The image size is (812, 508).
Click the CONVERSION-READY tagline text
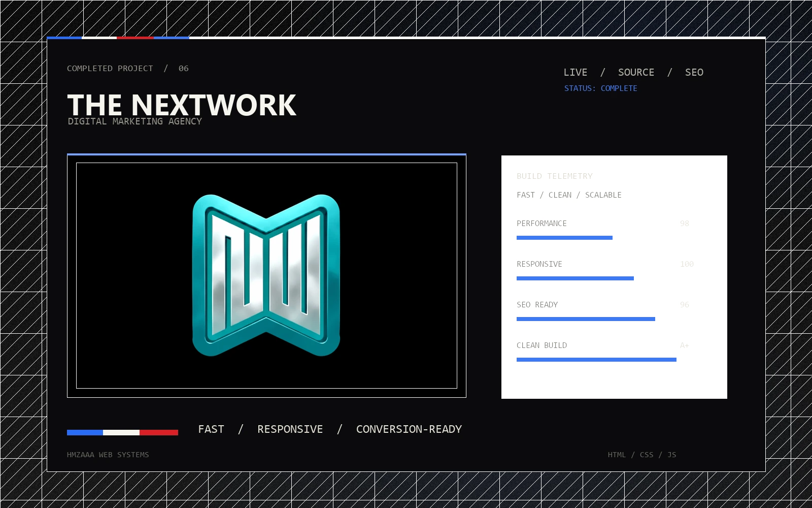(x=409, y=429)
